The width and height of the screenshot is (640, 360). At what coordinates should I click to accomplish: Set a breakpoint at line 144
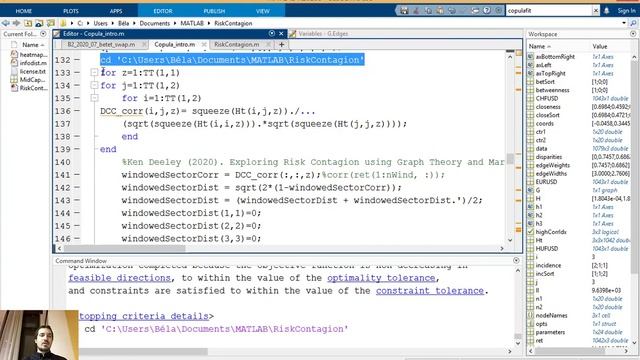[77, 213]
